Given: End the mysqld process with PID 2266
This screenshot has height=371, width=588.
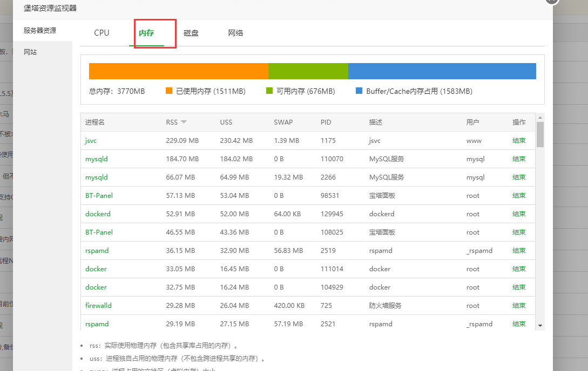Looking at the screenshot, I should click(519, 177).
